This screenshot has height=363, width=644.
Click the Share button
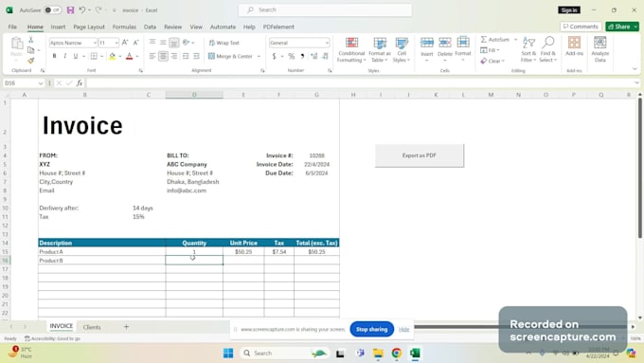619,27
